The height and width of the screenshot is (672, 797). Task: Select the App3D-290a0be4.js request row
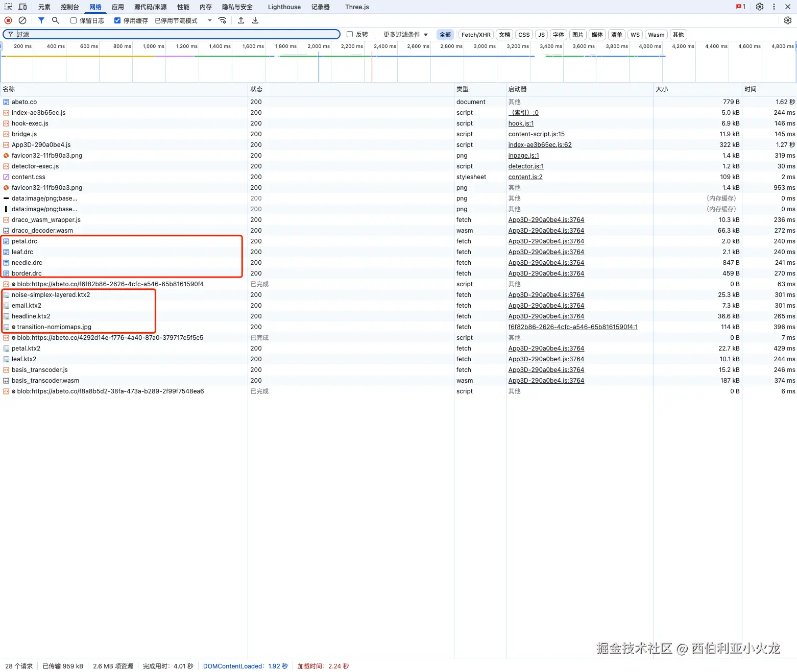pyautogui.click(x=398, y=145)
